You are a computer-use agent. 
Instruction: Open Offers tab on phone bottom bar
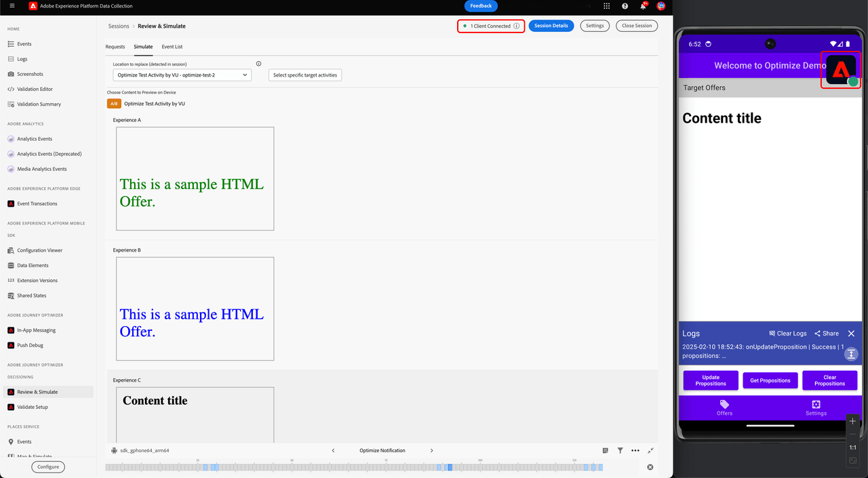pos(724,407)
